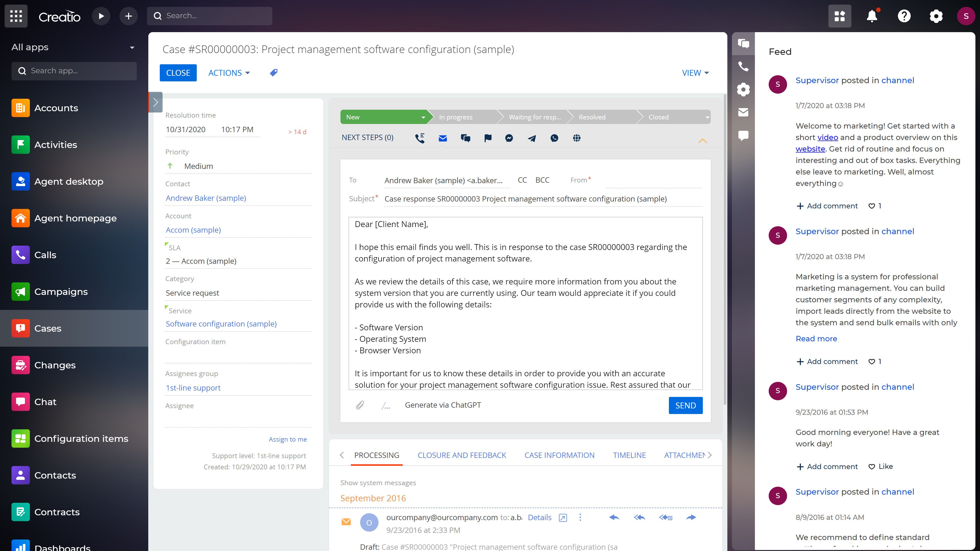
Task: Switch to the Case Information tab
Action: 559,455
